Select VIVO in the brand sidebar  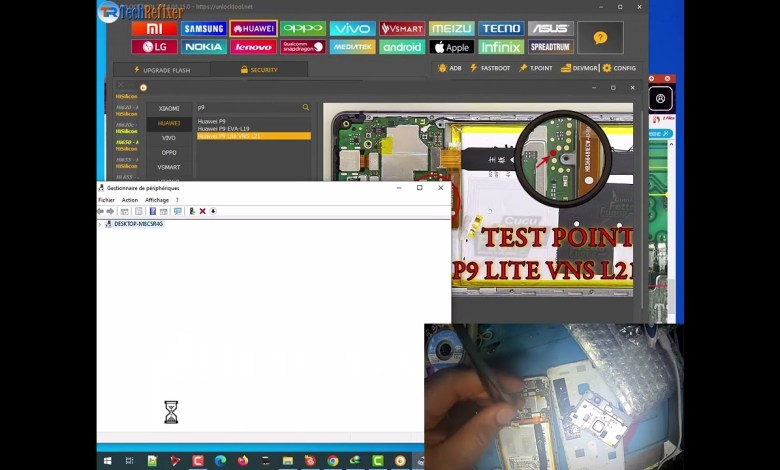tap(169, 138)
